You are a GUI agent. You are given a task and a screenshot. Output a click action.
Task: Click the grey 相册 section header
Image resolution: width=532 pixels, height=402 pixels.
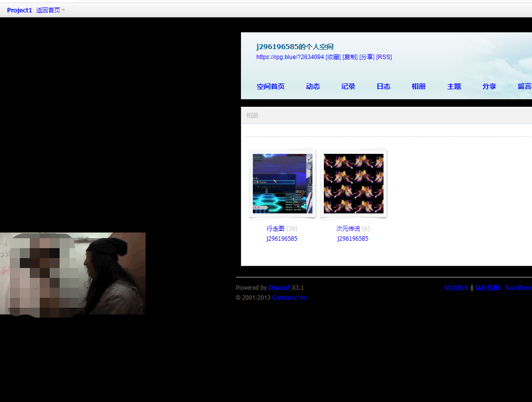[252, 115]
